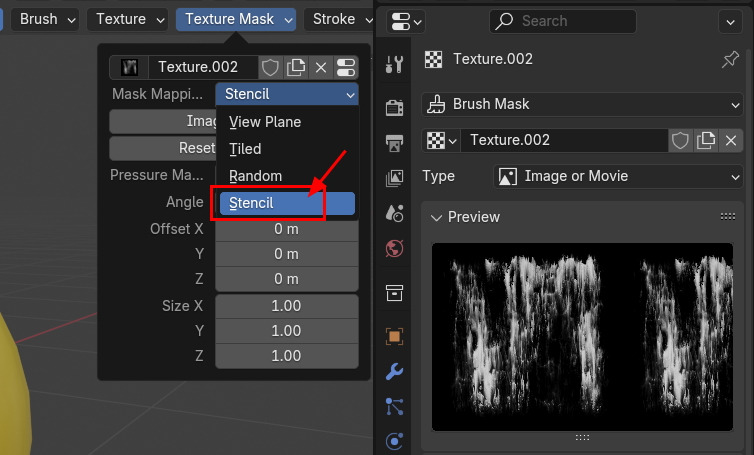Choose View Plane mapping option
This screenshot has height=455, width=754.
pyautogui.click(x=287, y=122)
